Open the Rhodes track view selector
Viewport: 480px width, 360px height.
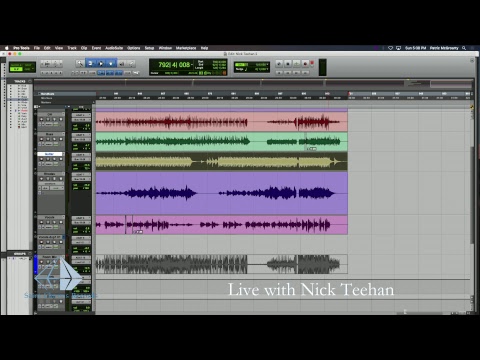pyautogui.click(x=50, y=183)
